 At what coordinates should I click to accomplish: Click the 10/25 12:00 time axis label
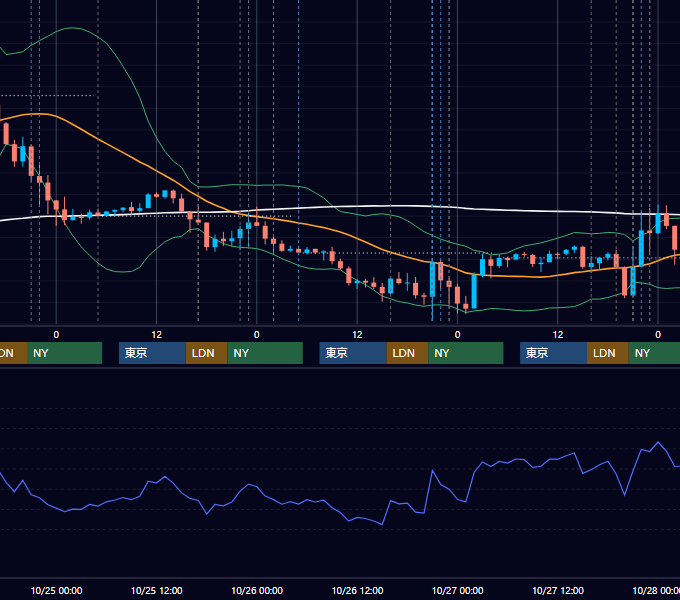click(157, 590)
